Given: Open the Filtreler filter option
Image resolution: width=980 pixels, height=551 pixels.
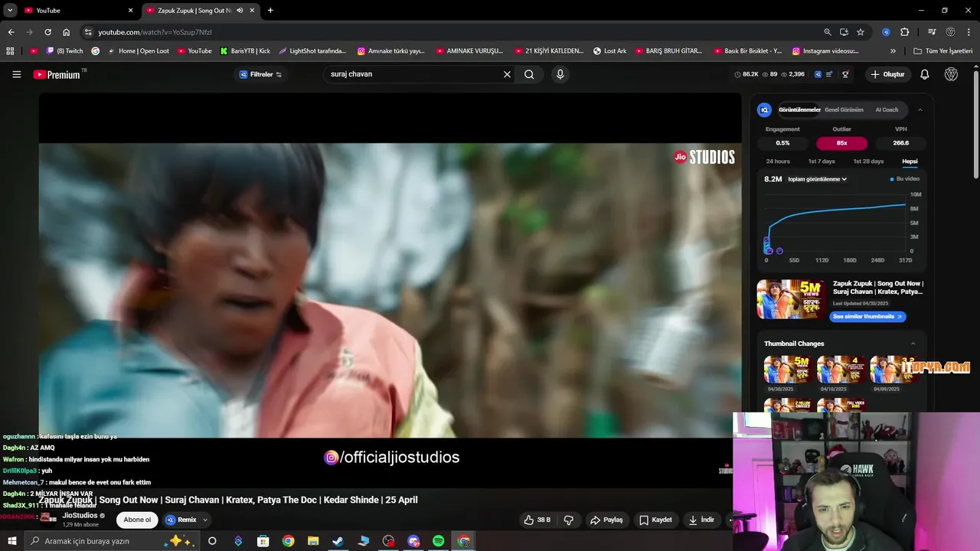Looking at the screenshot, I should (x=260, y=74).
